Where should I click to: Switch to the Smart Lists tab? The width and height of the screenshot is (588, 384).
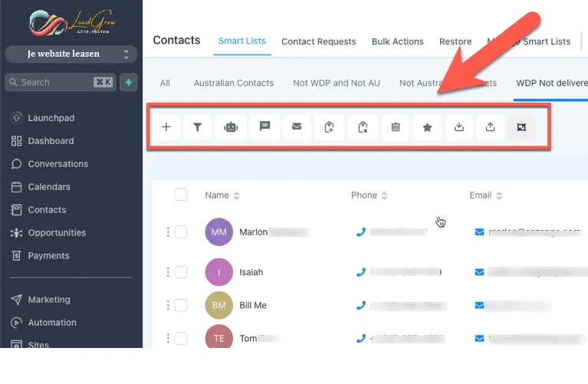[242, 41]
